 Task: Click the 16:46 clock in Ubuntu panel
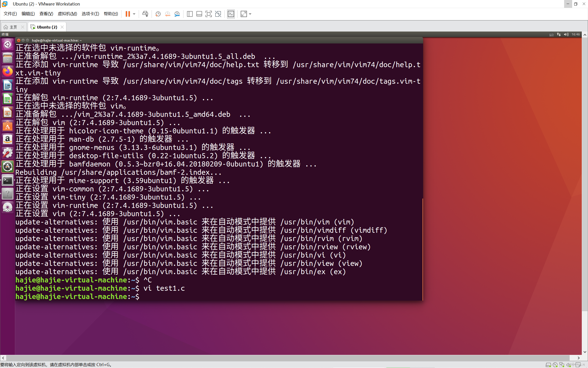tap(576, 34)
